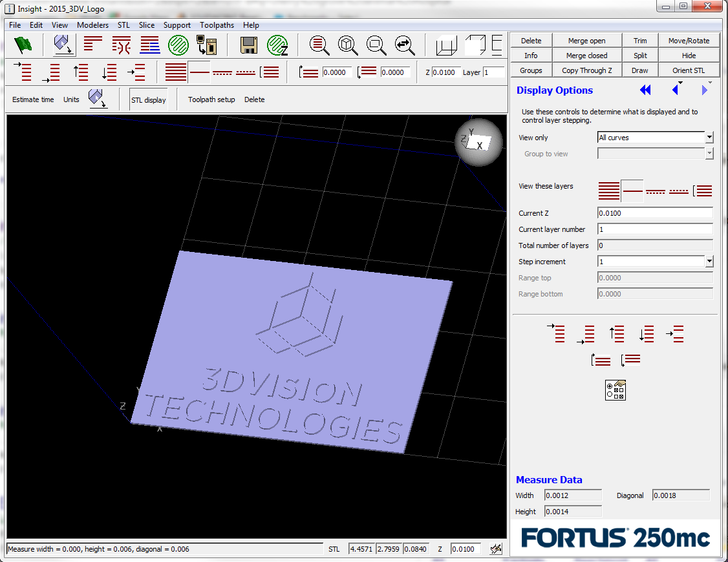The height and width of the screenshot is (562, 728).
Task: Click the support icon with converging arrows
Action: [x=121, y=45]
